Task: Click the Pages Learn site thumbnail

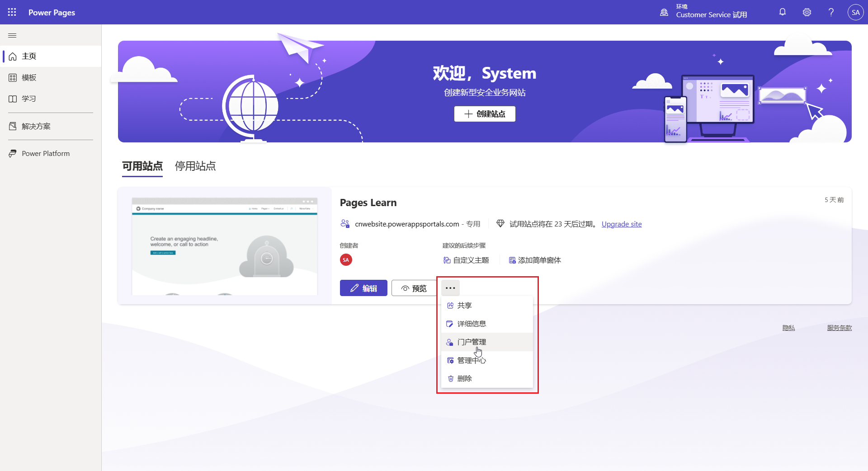Action: pyautogui.click(x=225, y=246)
